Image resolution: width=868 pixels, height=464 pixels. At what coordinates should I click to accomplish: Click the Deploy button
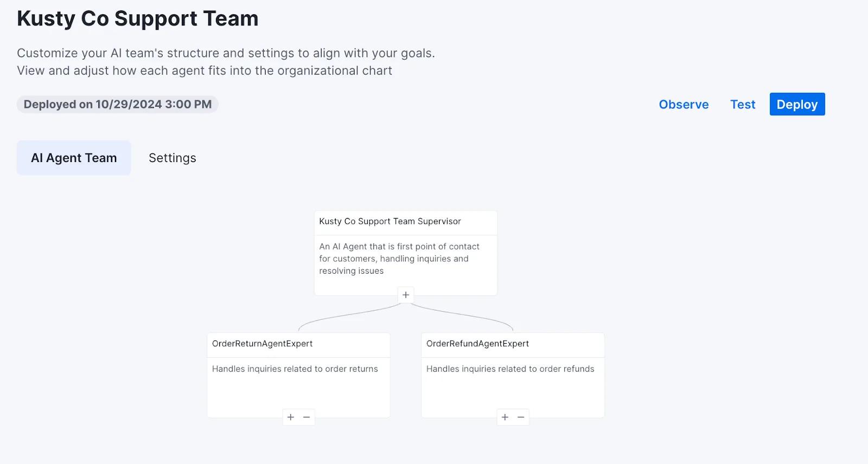click(x=797, y=104)
